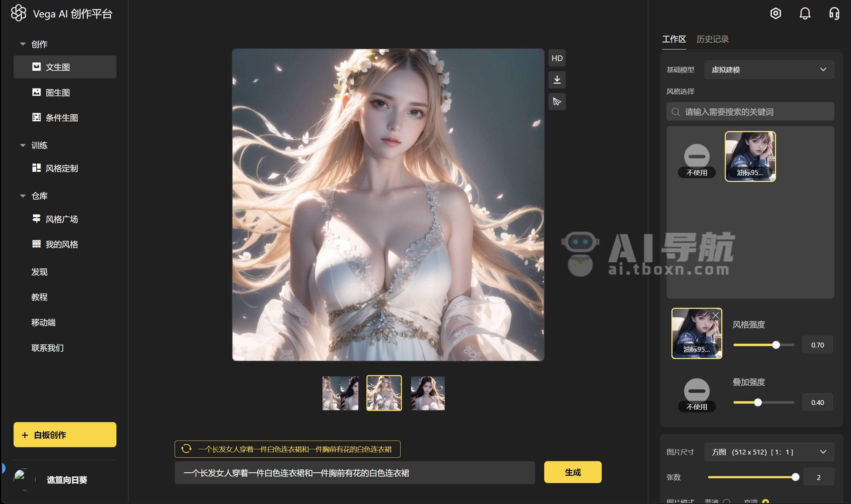
Task: Adjust the 风格强度 slider
Action: (776, 345)
